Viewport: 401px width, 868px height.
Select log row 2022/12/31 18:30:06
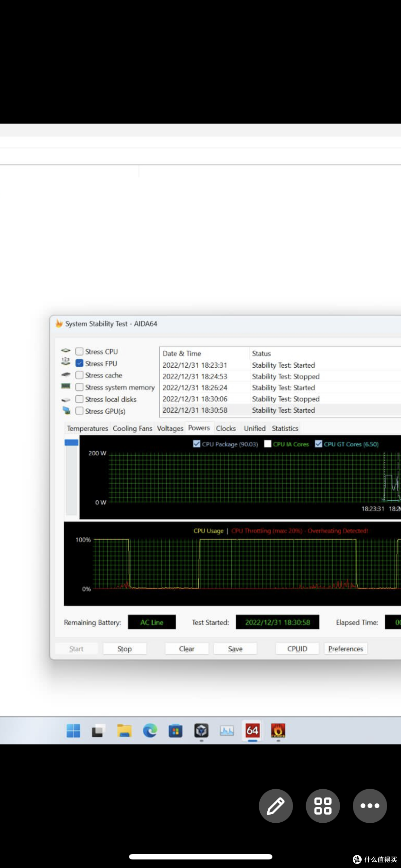(x=280, y=399)
